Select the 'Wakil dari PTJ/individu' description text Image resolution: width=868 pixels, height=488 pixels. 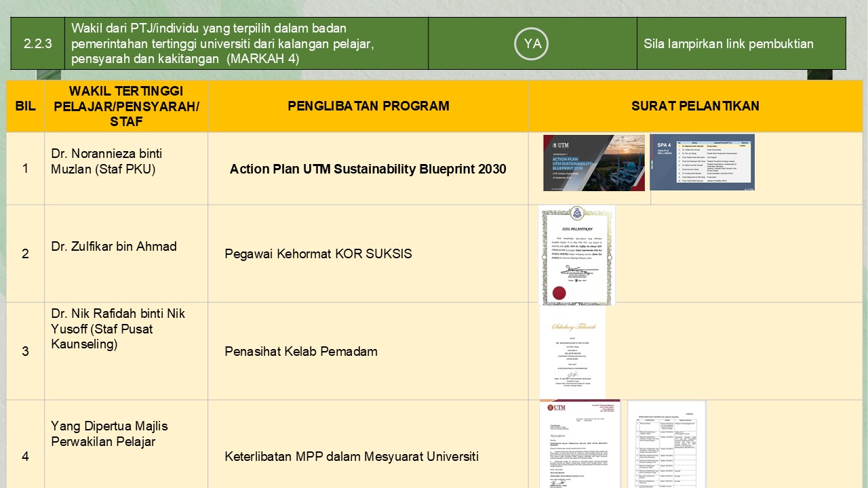[x=224, y=43]
